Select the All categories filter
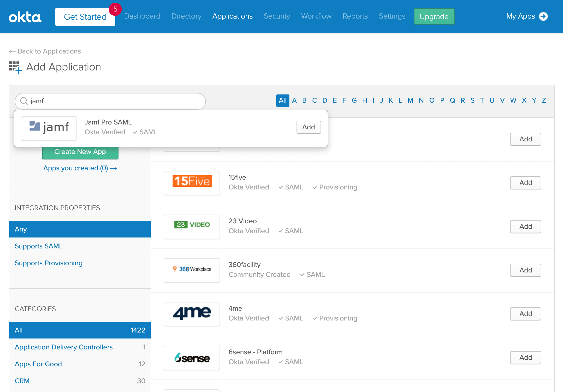Viewport: 563px width, 392px height. pos(80,330)
